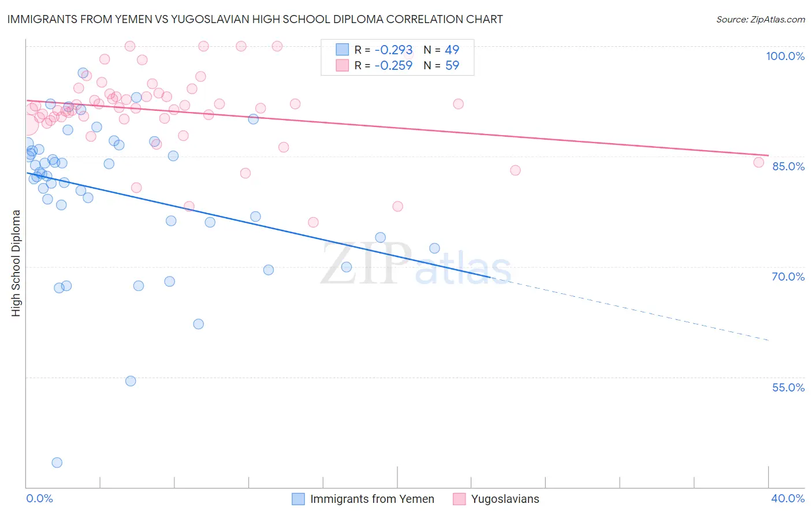Click the far-right pink data point near 85%
This screenshot has height=515, width=812.
[x=759, y=162]
